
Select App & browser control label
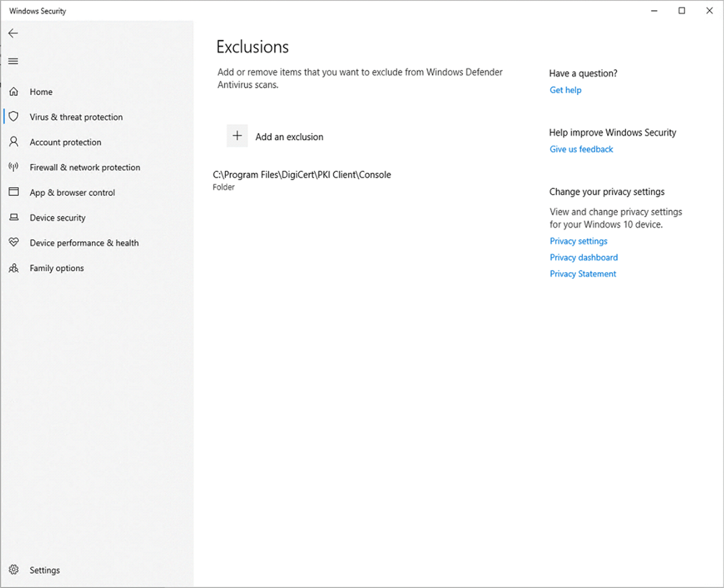72,193
